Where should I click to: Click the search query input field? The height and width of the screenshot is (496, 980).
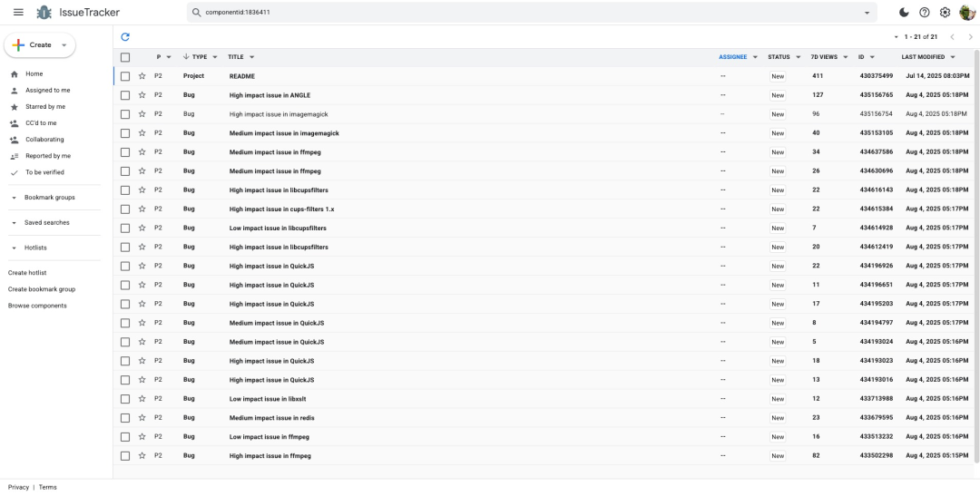(526, 13)
